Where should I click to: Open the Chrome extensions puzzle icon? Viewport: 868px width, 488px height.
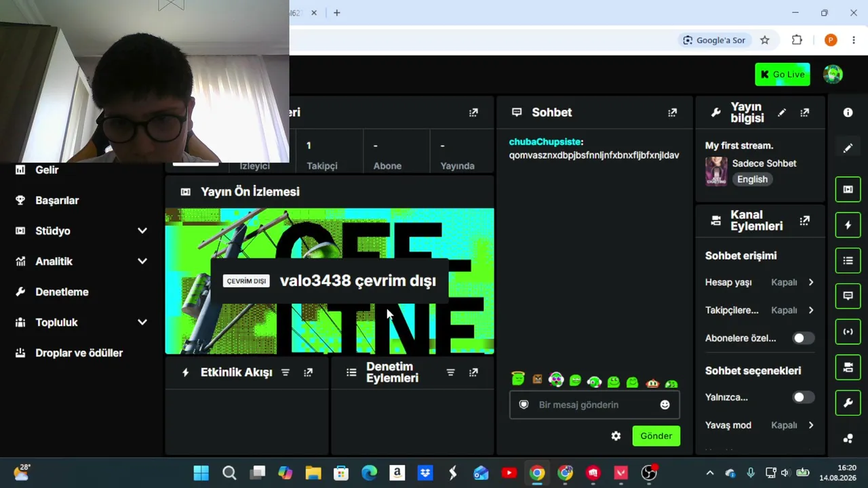[x=797, y=40]
